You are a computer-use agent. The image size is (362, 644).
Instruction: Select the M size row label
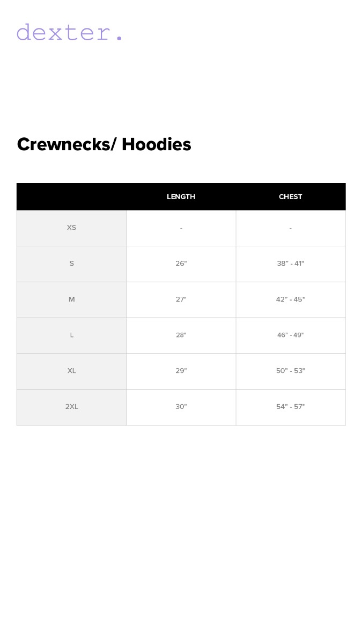point(71,299)
